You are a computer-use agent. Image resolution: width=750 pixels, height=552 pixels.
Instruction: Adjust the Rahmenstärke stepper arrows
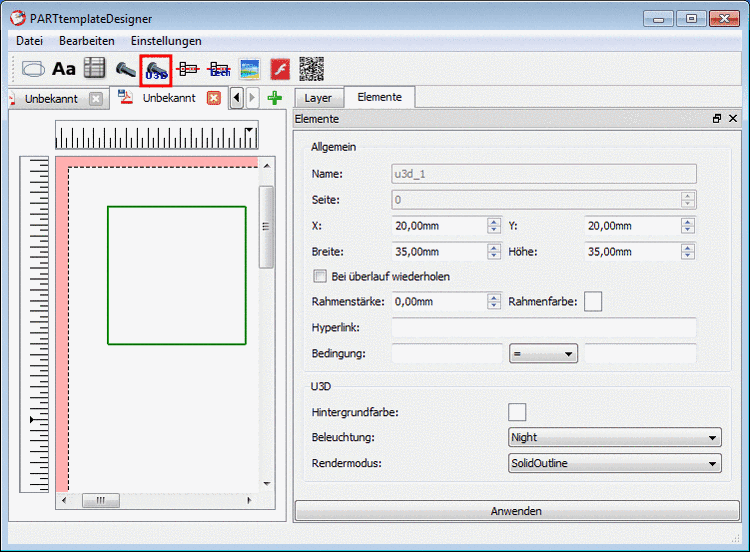(x=494, y=302)
